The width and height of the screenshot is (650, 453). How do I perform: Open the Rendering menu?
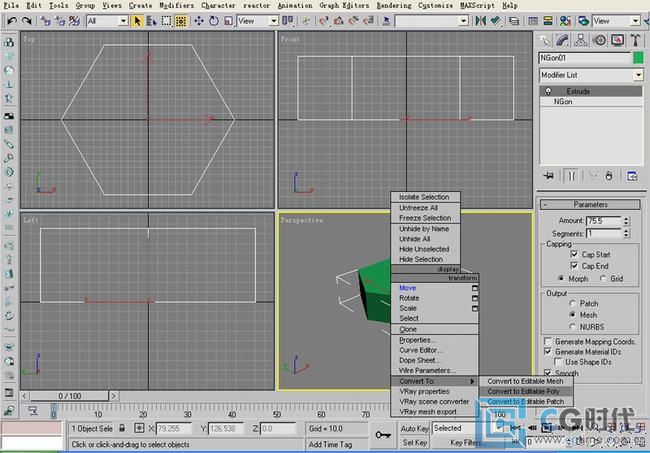(x=394, y=5)
